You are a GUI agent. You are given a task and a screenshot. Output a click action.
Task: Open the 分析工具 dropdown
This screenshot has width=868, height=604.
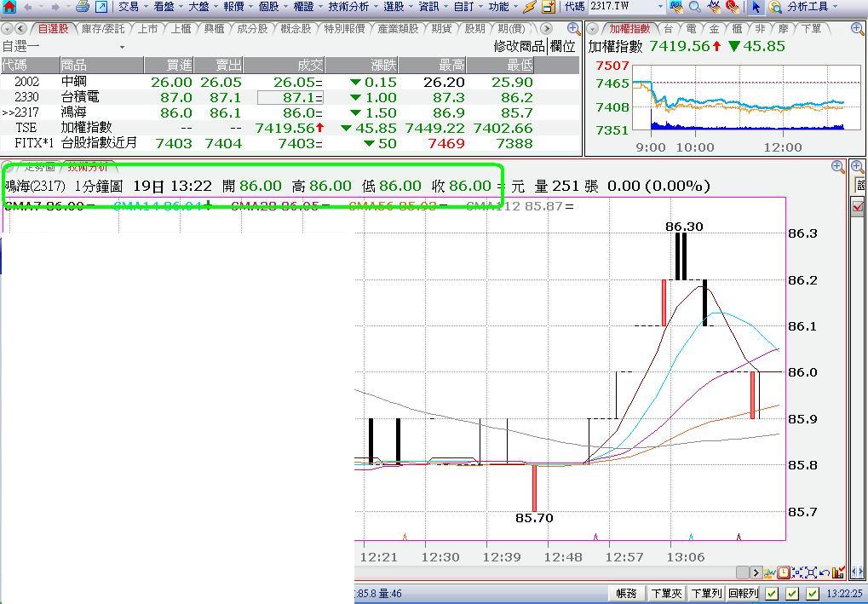(813, 7)
